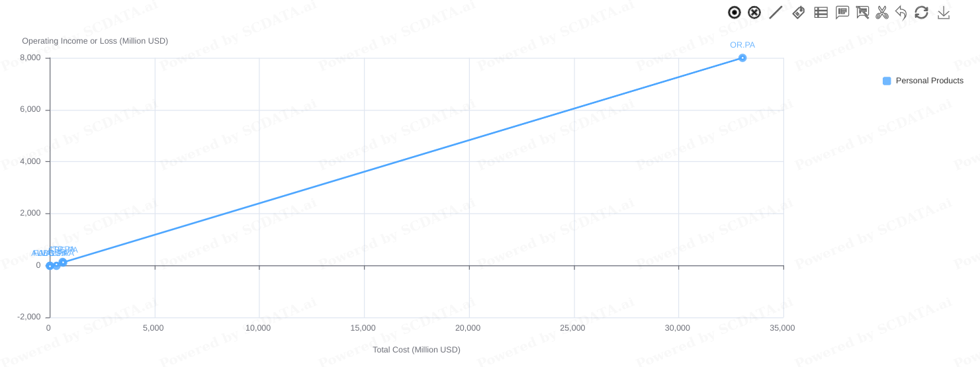The image size is (980, 367).
Task: Click the scissors cut icon
Action: click(882, 12)
